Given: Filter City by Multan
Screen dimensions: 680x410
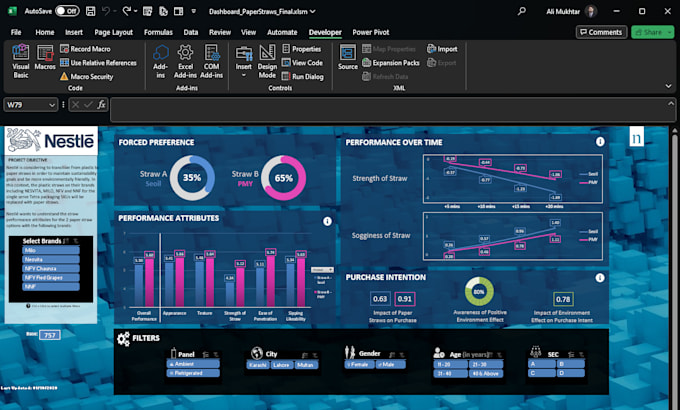Looking at the screenshot, I should [305, 365].
